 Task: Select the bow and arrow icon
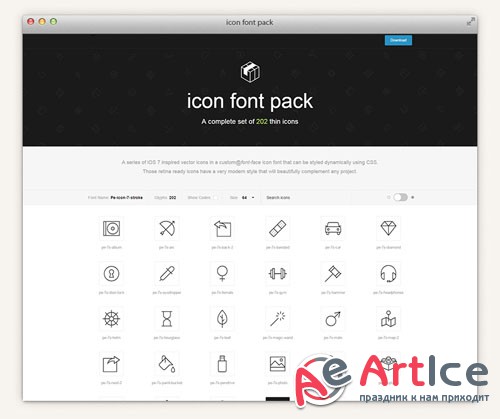click(167, 228)
